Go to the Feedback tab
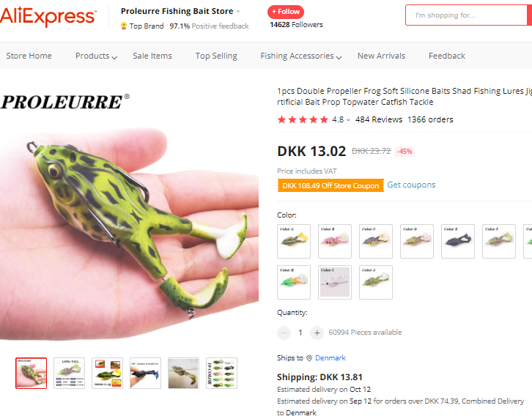 [x=447, y=56]
